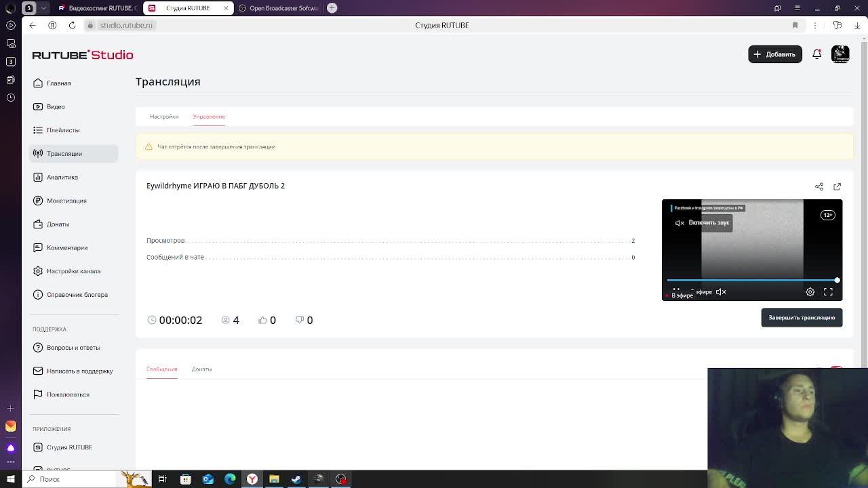Click the Видео sidebar icon
The width and height of the screenshot is (868, 488).
38,106
